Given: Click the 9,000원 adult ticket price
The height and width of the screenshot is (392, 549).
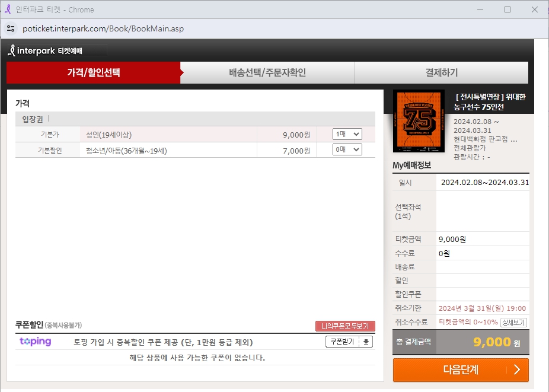Looking at the screenshot, I should point(296,135).
